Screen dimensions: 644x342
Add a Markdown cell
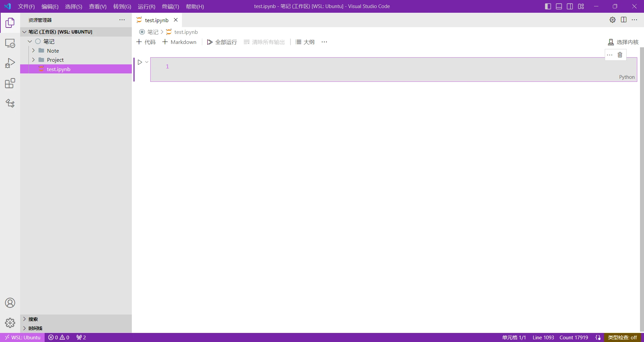(x=179, y=42)
